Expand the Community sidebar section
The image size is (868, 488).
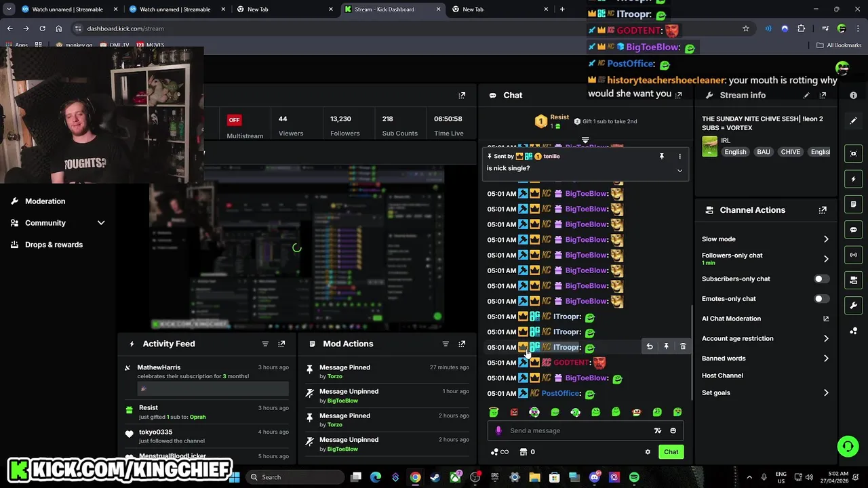tap(101, 223)
